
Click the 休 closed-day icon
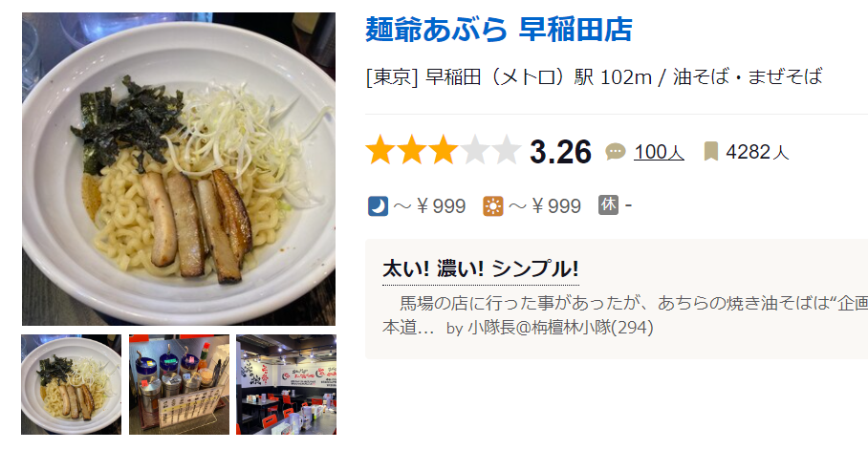click(608, 204)
